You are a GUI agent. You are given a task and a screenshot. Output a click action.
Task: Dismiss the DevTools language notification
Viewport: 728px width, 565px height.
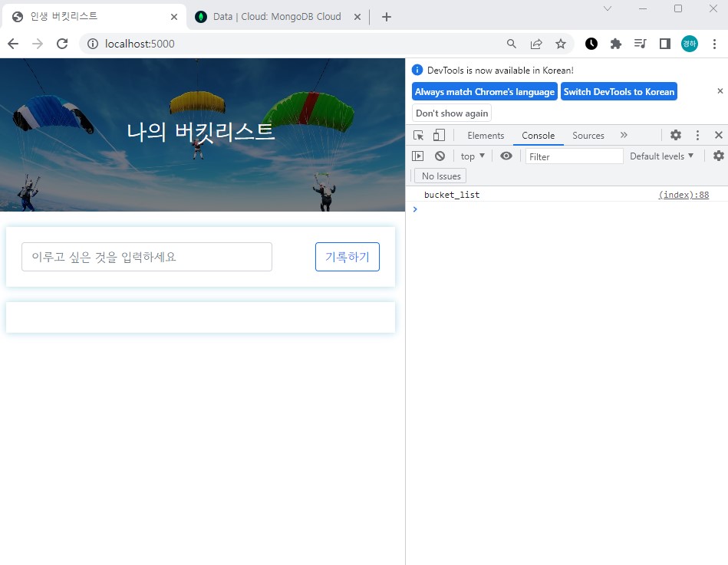coord(720,91)
